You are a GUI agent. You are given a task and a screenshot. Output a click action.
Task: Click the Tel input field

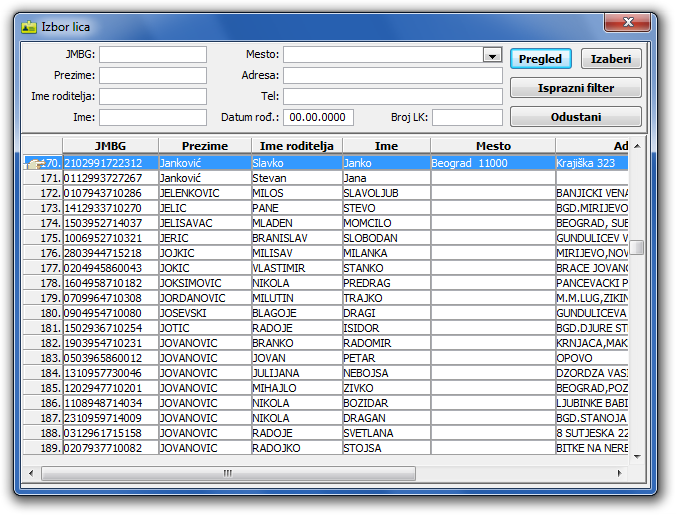pyautogui.click(x=392, y=97)
